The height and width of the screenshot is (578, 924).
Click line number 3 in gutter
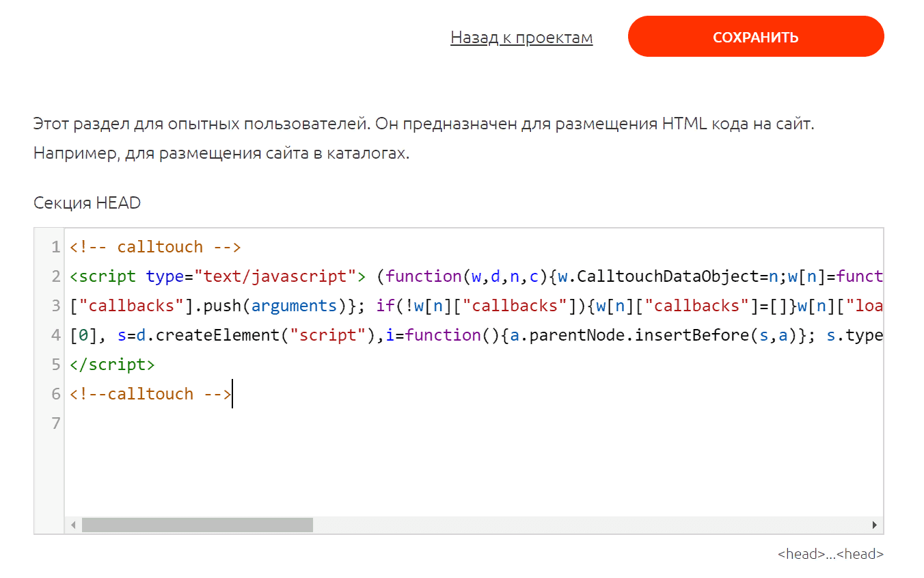[x=56, y=306]
